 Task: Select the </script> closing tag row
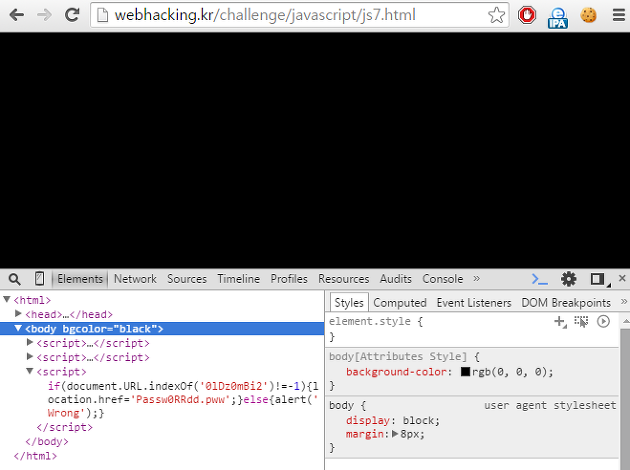(x=64, y=427)
